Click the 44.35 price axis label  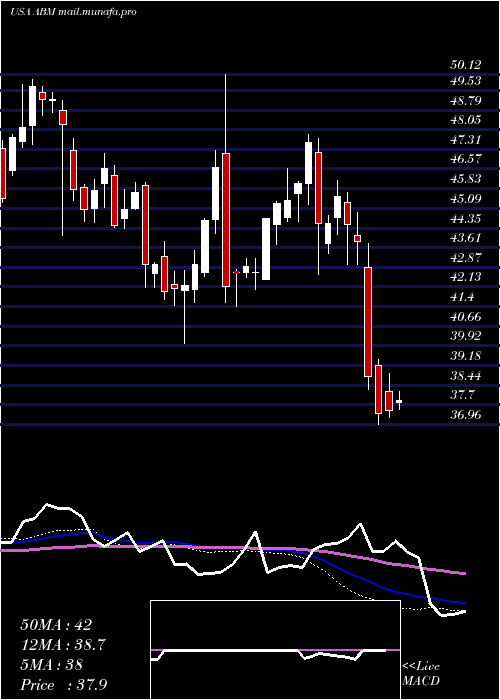tap(466, 218)
